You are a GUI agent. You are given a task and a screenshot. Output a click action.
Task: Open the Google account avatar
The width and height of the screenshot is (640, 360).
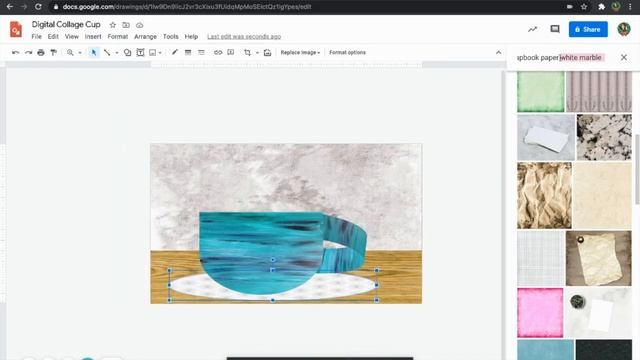(624, 29)
